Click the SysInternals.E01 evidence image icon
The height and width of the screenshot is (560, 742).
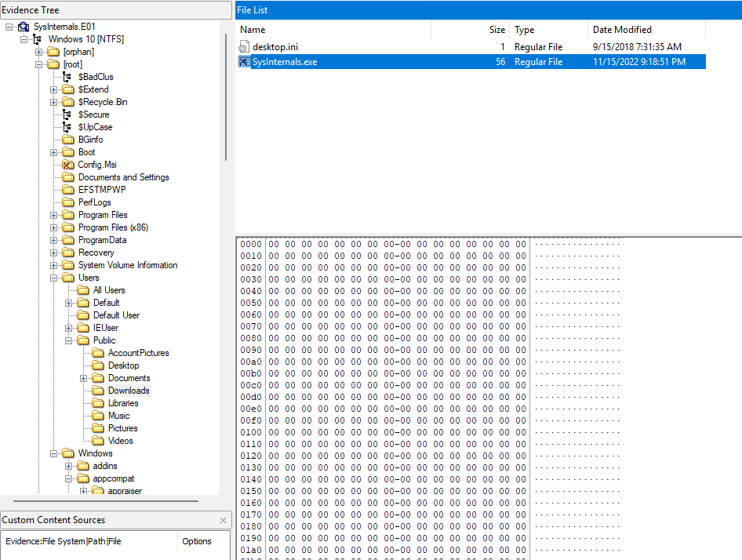click(x=24, y=27)
